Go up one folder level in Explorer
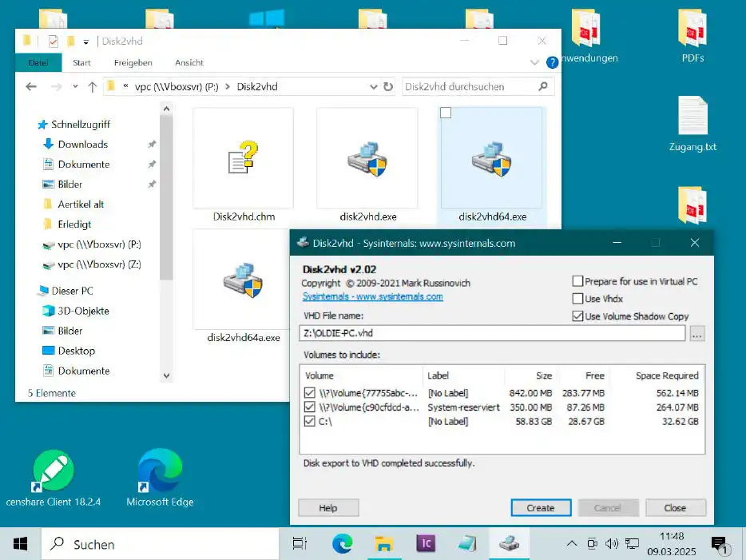746x560 pixels. pos(93,86)
